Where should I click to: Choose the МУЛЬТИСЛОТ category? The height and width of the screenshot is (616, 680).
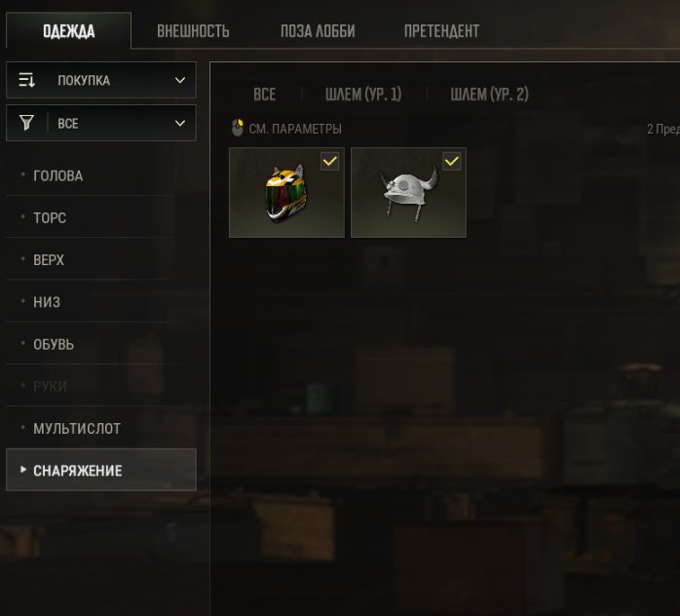101,428
